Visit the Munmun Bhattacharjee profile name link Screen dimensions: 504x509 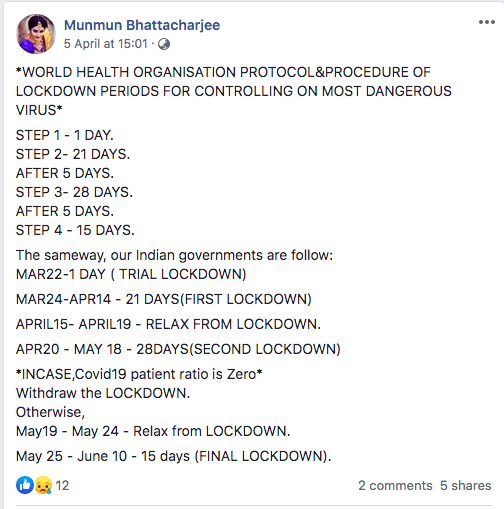pyautogui.click(x=142, y=25)
